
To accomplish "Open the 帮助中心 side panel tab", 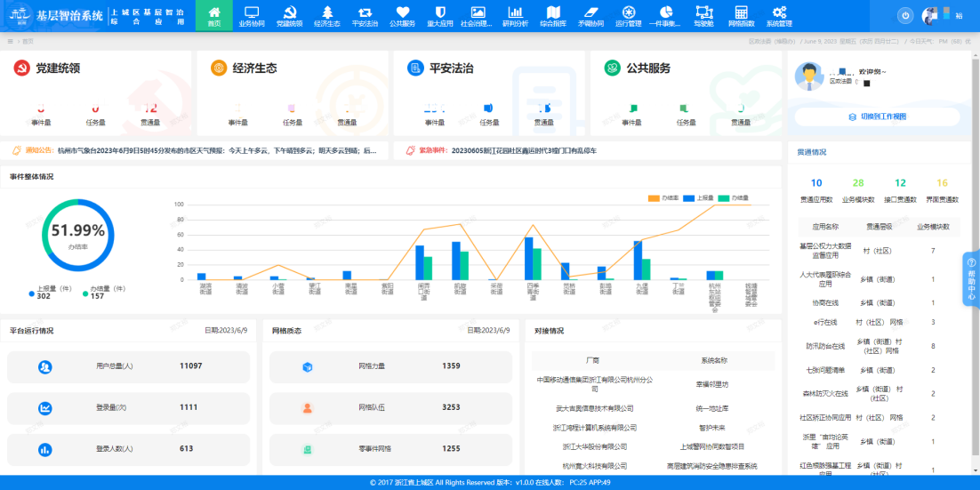I will coord(971,278).
